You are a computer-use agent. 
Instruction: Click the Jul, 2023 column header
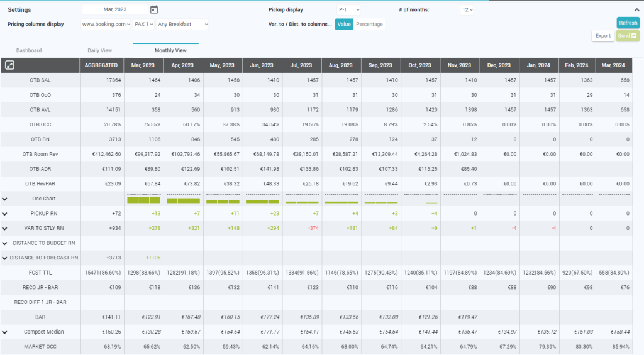pos(301,65)
